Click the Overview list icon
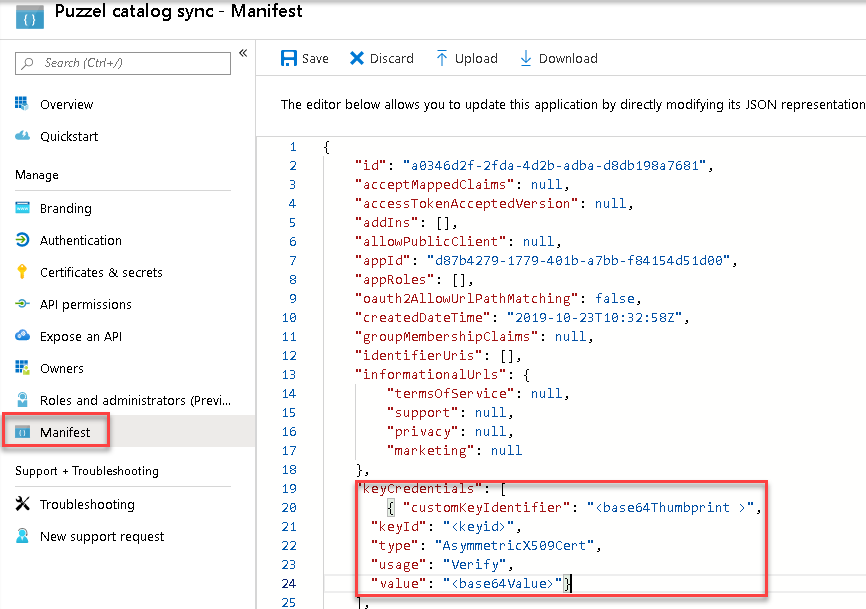Viewport: 866px width, 609px height. coord(22,104)
